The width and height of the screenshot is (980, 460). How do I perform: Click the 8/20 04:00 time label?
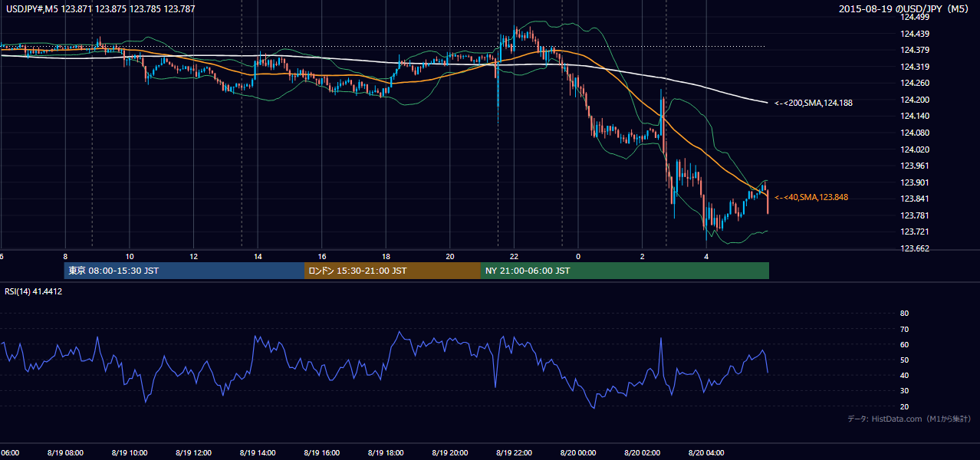pos(707,452)
